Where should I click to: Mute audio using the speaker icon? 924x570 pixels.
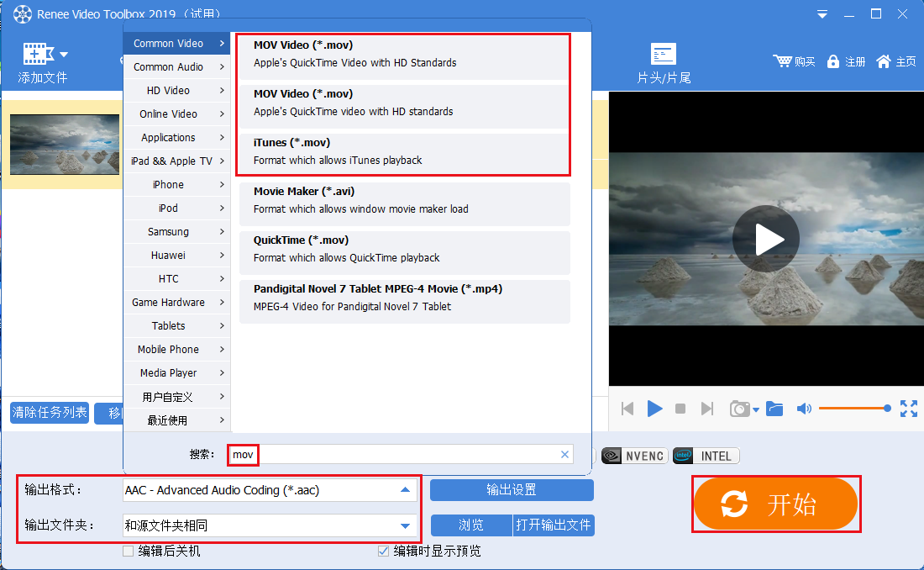(x=804, y=409)
